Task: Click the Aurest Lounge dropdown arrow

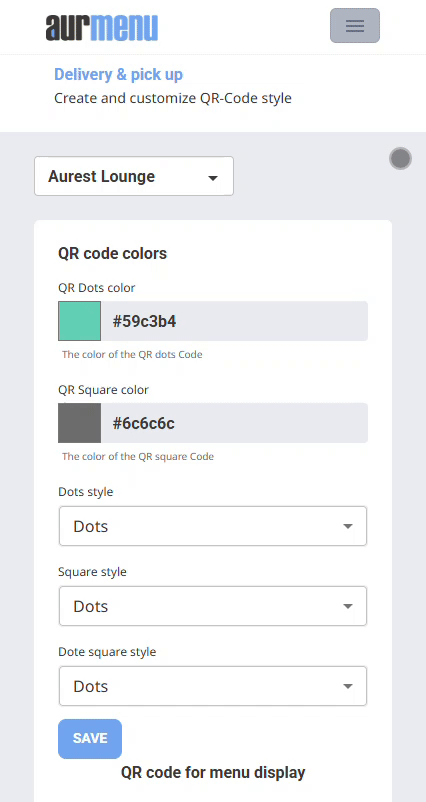Action: point(213,178)
